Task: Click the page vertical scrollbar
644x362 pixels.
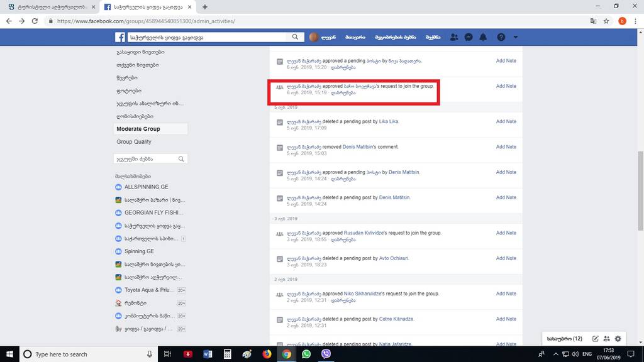Action: [640, 191]
